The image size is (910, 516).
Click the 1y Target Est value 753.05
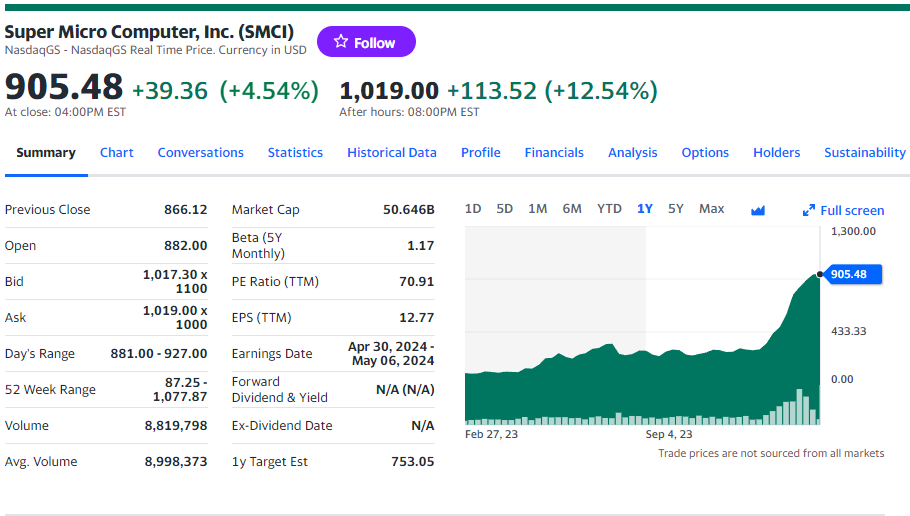[x=413, y=461]
